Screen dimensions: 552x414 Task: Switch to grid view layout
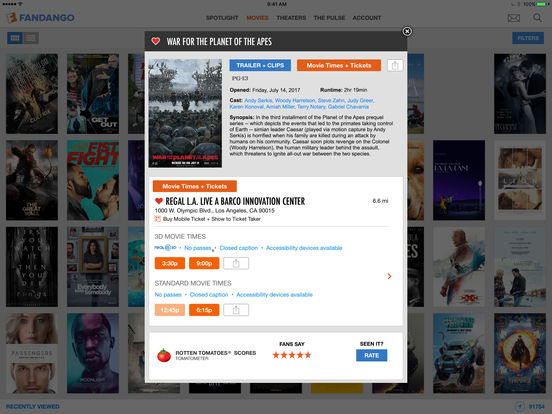(15, 38)
